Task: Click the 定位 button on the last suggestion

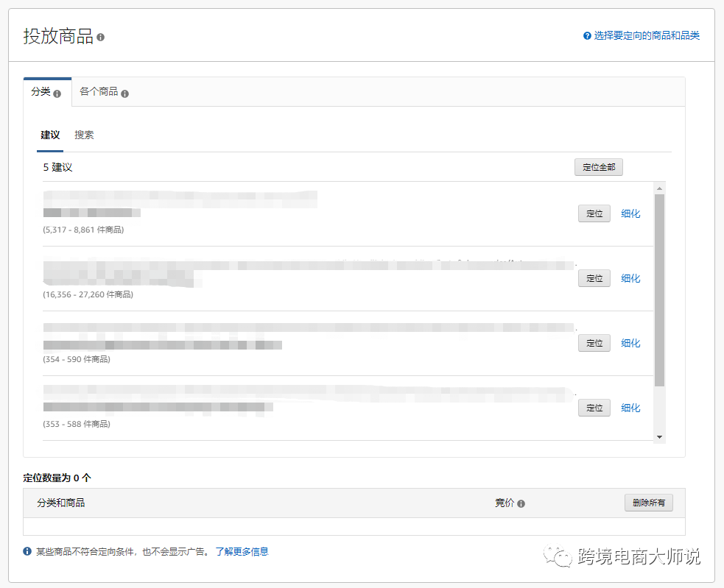Action: coord(594,408)
